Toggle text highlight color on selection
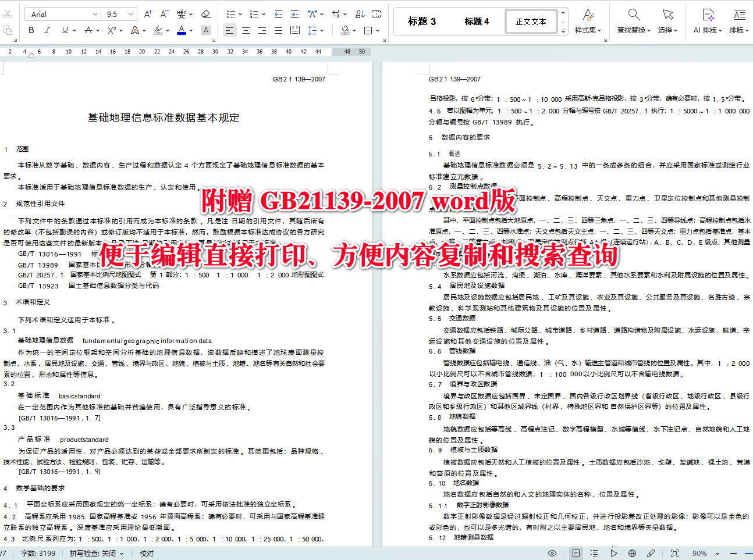 pos(159,30)
